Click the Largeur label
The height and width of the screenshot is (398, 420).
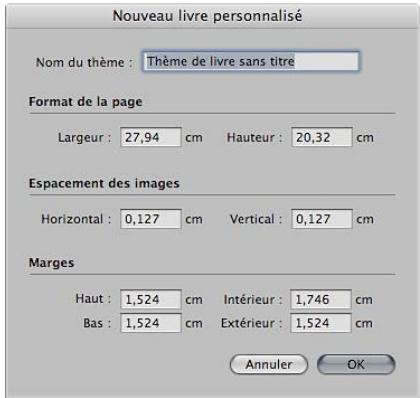(x=85, y=137)
